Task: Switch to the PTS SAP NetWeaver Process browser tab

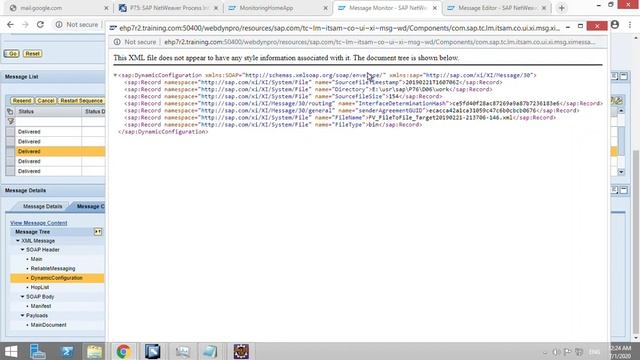Action: pyautogui.click(x=168, y=8)
